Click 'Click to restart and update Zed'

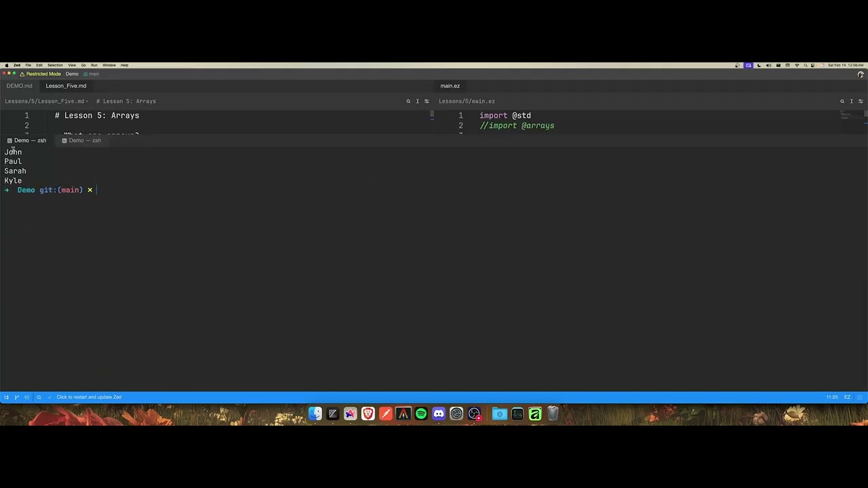(x=89, y=397)
